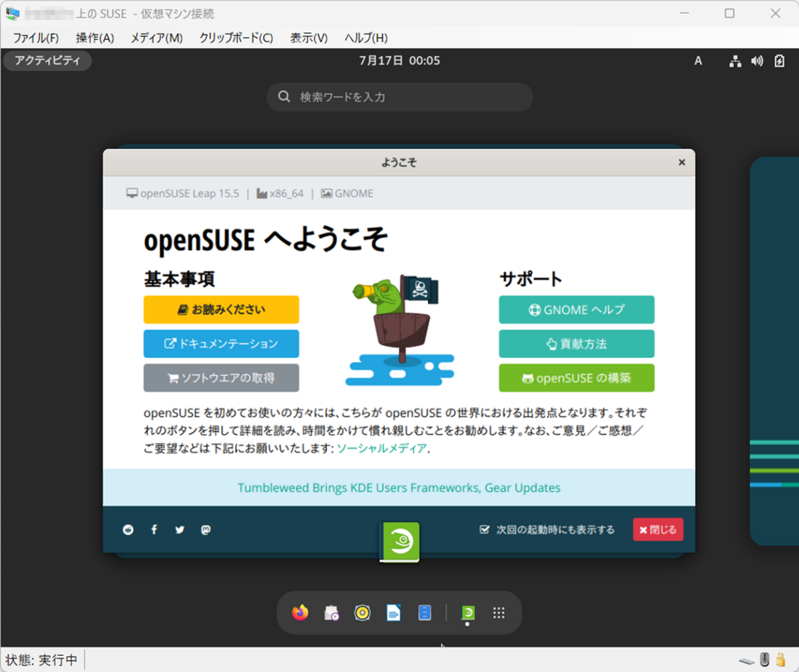Click the お読みください button

point(221,309)
